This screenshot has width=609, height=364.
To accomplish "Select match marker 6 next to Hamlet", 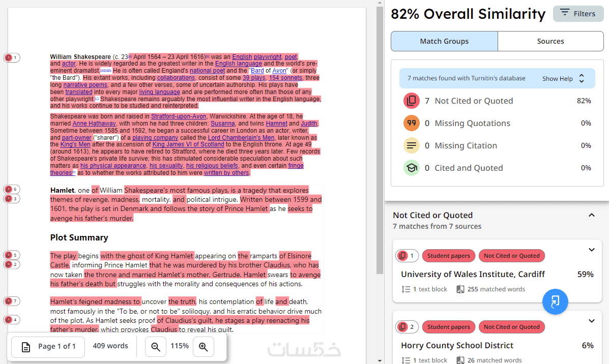I will 11,189.
